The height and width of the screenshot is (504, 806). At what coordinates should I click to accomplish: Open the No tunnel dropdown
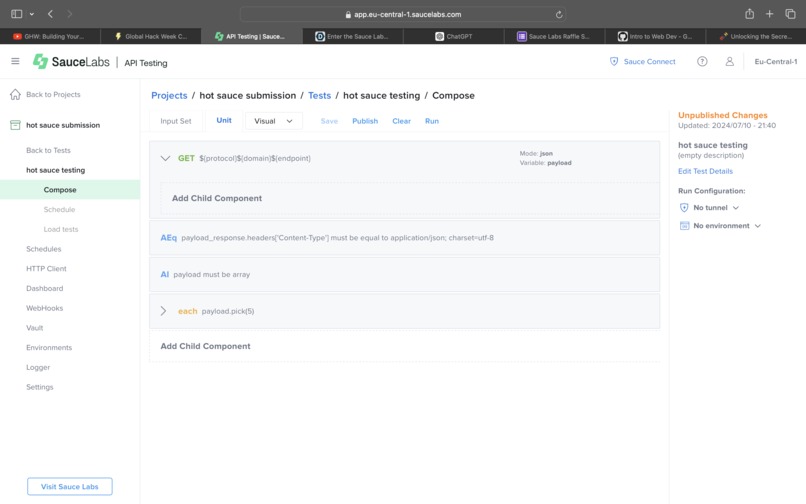(716, 207)
